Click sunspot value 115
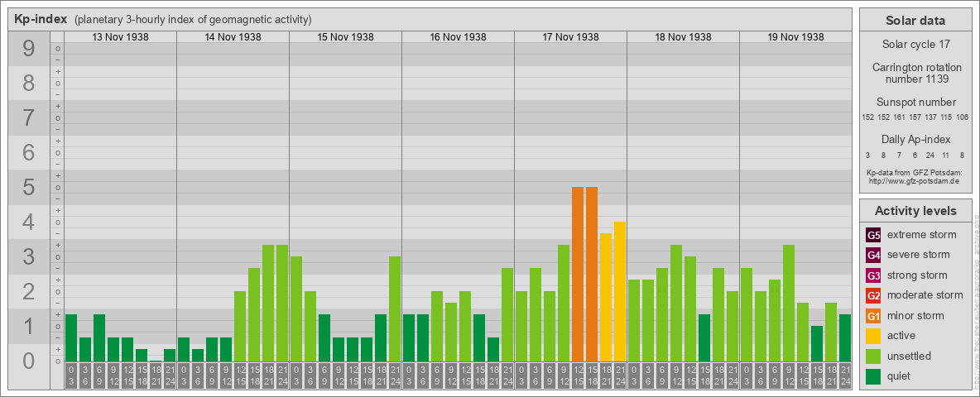 tap(946, 117)
